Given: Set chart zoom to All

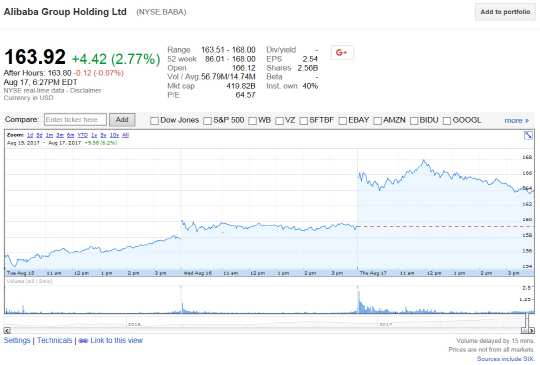Looking at the screenshot, I should [x=125, y=135].
